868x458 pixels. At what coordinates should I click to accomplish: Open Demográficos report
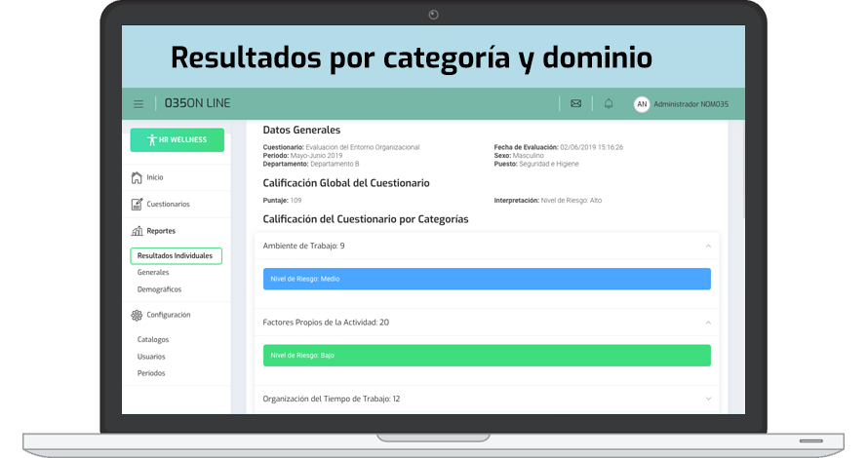click(159, 289)
